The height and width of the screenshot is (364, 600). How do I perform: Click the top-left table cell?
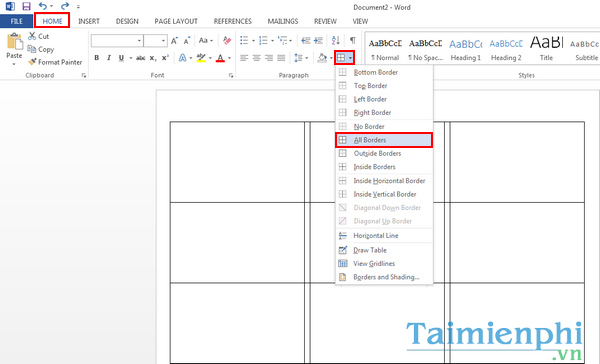[237, 162]
